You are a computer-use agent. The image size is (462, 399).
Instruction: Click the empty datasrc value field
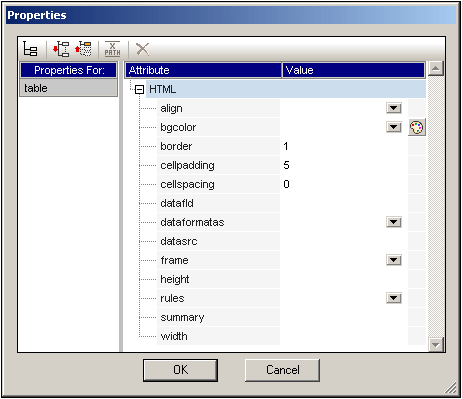tap(344, 241)
